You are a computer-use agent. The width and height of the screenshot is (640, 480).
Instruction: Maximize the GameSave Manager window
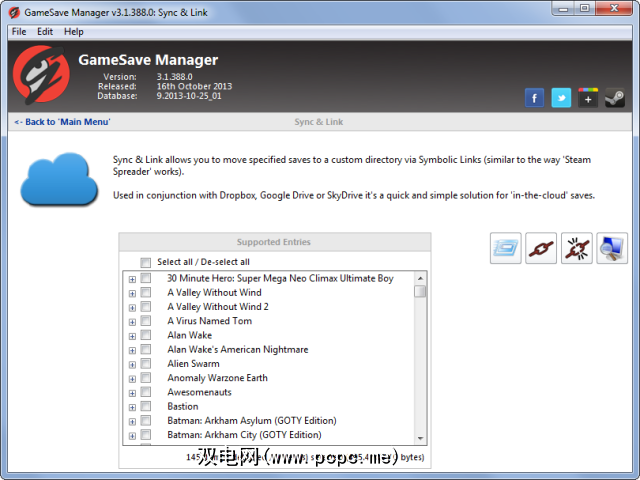(x=585, y=8)
